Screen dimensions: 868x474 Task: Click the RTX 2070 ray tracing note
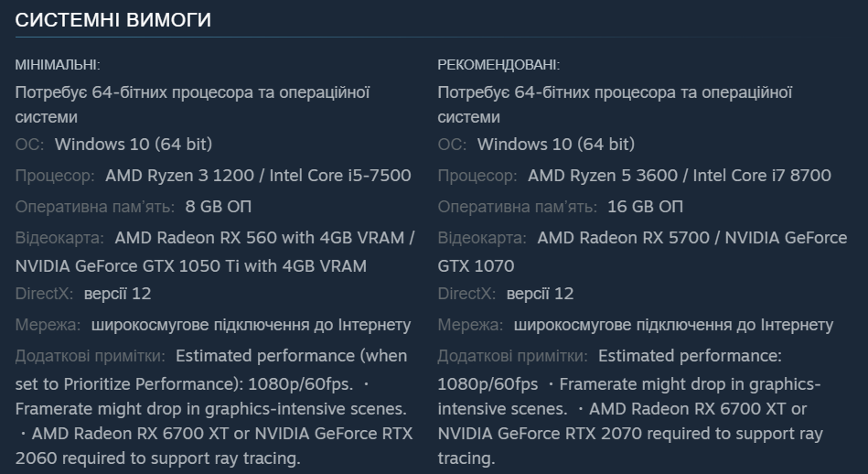tap(630, 434)
